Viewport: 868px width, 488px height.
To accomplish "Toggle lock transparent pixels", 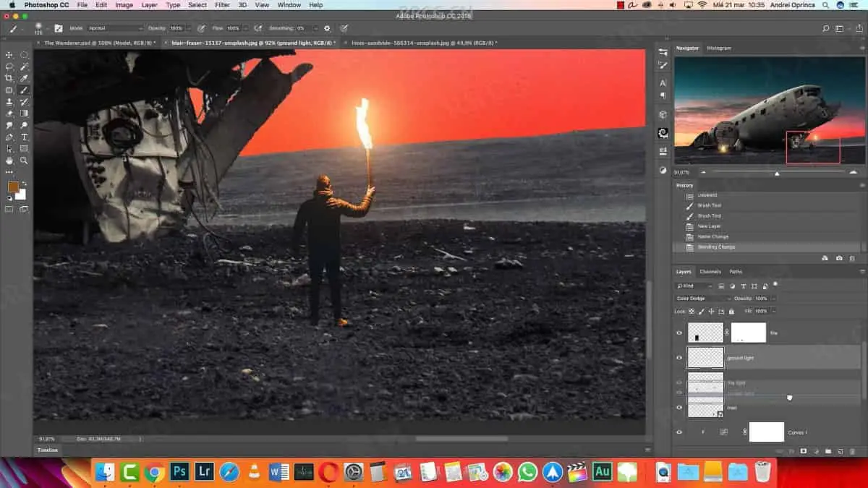I will [692, 311].
